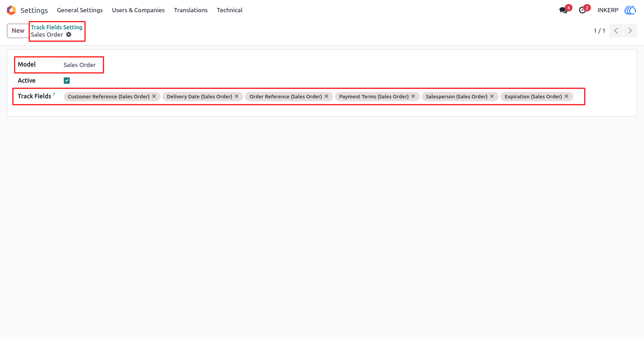
Task: Open the Technical menu
Action: pos(230,10)
